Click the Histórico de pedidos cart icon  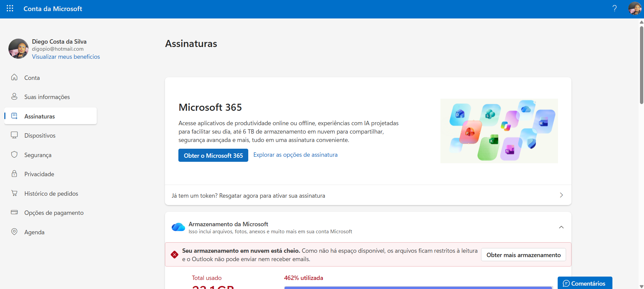pyautogui.click(x=14, y=193)
